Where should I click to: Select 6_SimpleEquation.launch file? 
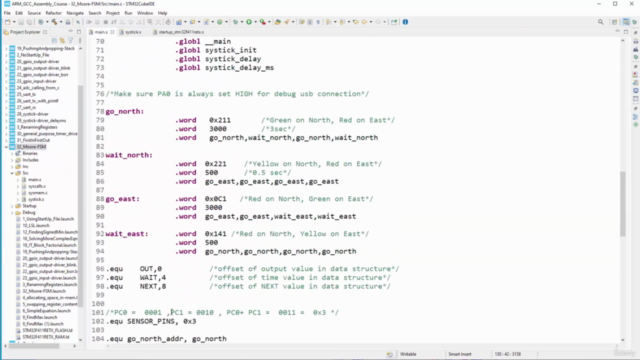46,311
